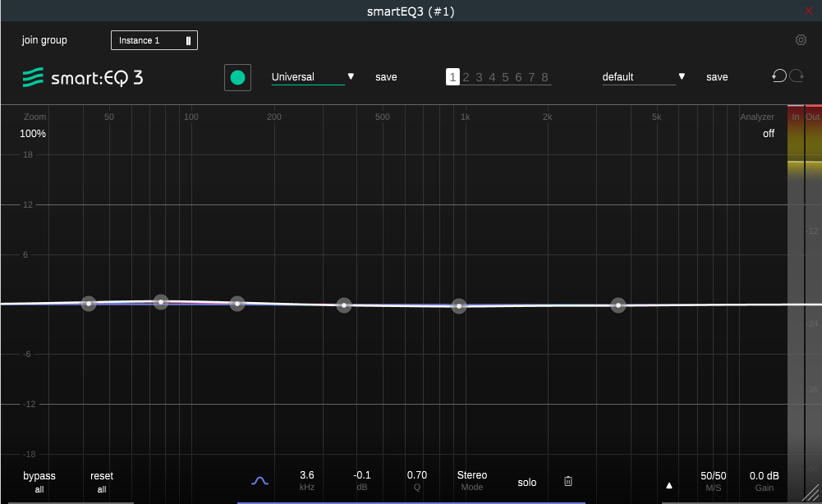This screenshot has width=822, height=504.
Task: Click the bell filter shape icon
Action: pyautogui.click(x=259, y=480)
